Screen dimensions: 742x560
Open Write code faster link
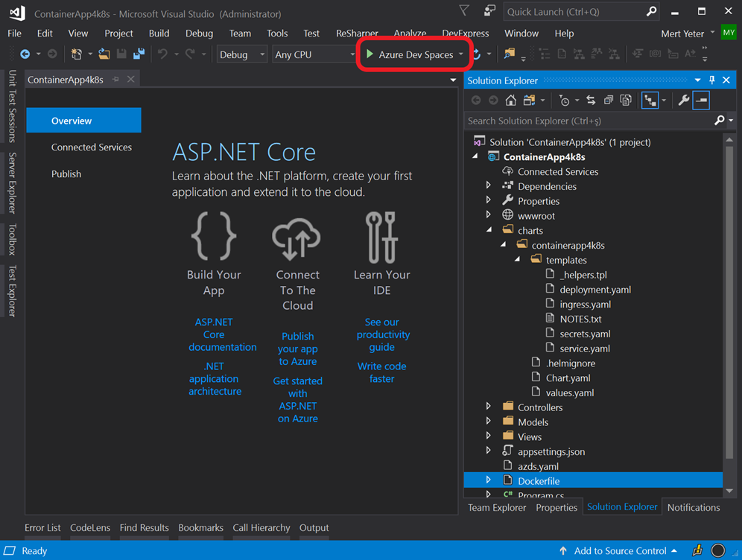[382, 372]
